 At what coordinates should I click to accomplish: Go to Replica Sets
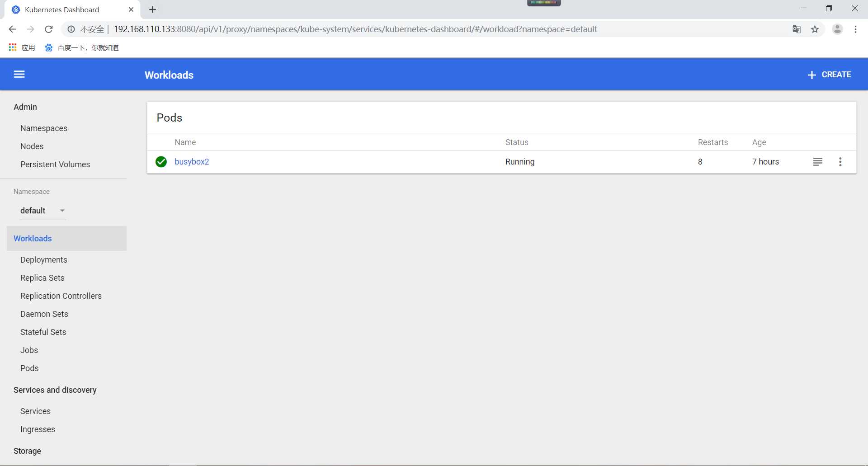[42, 278]
